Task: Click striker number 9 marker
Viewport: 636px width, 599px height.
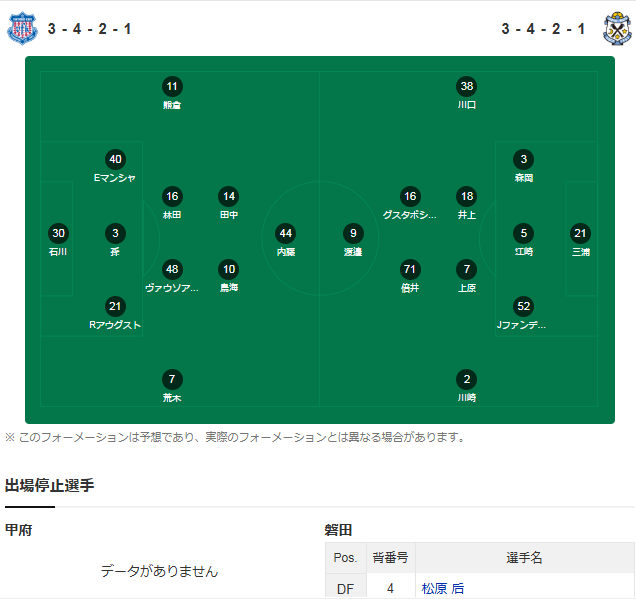Action: click(x=352, y=233)
